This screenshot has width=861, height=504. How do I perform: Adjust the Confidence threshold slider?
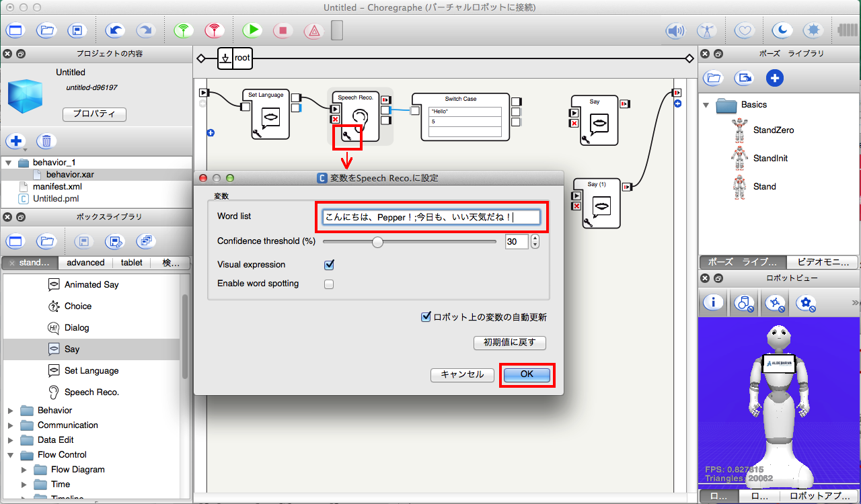pyautogui.click(x=378, y=242)
